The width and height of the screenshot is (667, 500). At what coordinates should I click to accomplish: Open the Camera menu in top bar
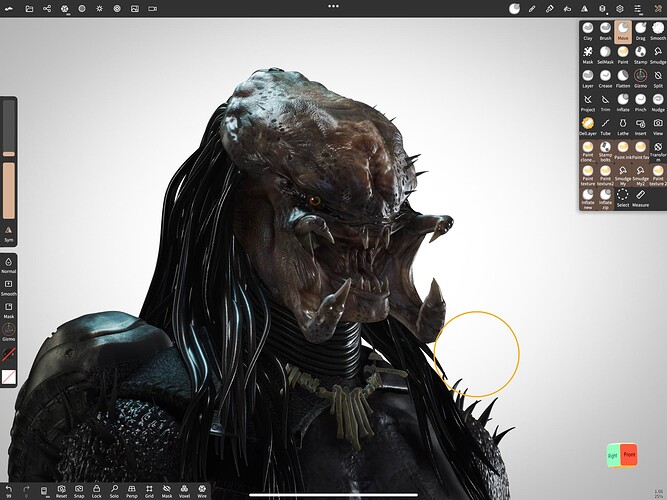[152, 9]
